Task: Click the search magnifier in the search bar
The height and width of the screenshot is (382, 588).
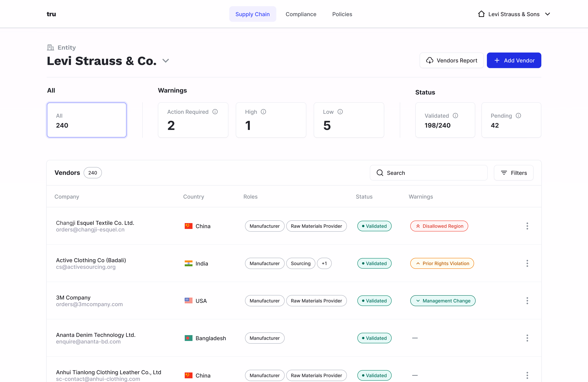Action: tap(380, 173)
